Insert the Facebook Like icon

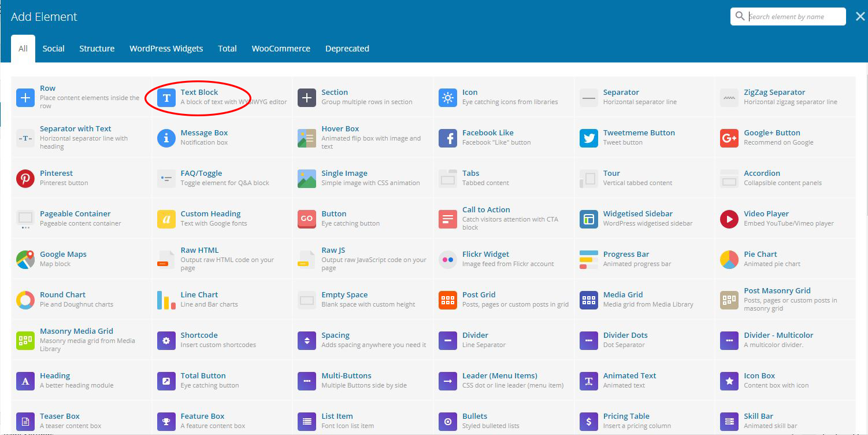point(448,138)
